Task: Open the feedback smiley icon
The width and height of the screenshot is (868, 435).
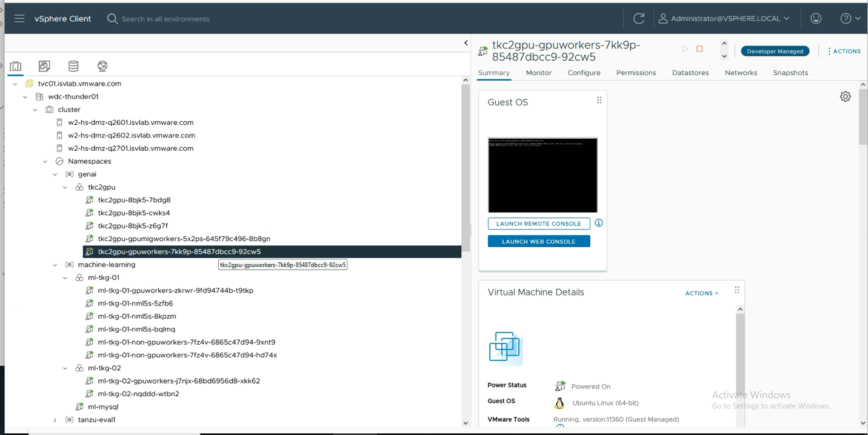Action: tap(816, 18)
